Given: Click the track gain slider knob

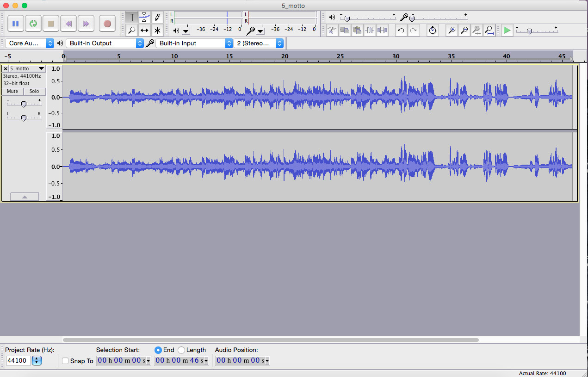Looking at the screenshot, I should coord(24,105).
